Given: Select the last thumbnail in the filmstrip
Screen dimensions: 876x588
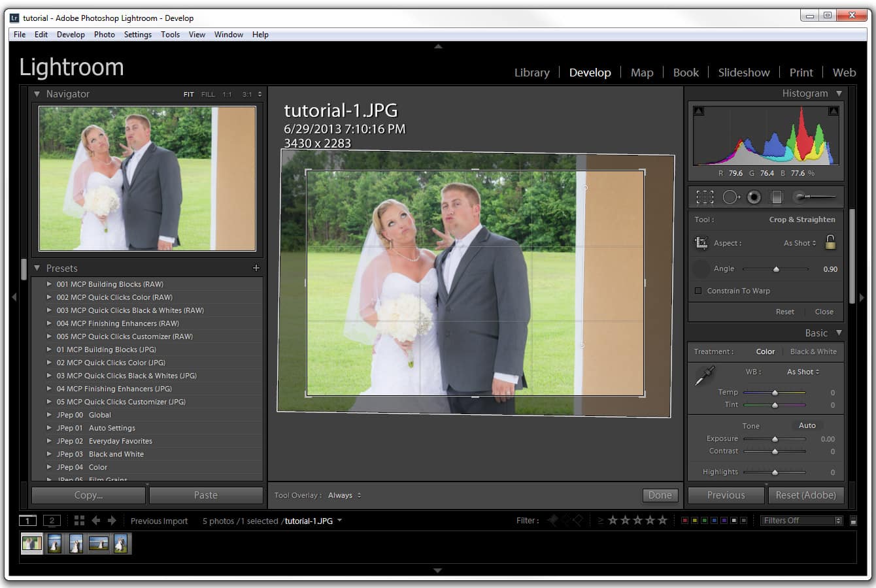Looking at the screenshot, I should coord(121,543).
